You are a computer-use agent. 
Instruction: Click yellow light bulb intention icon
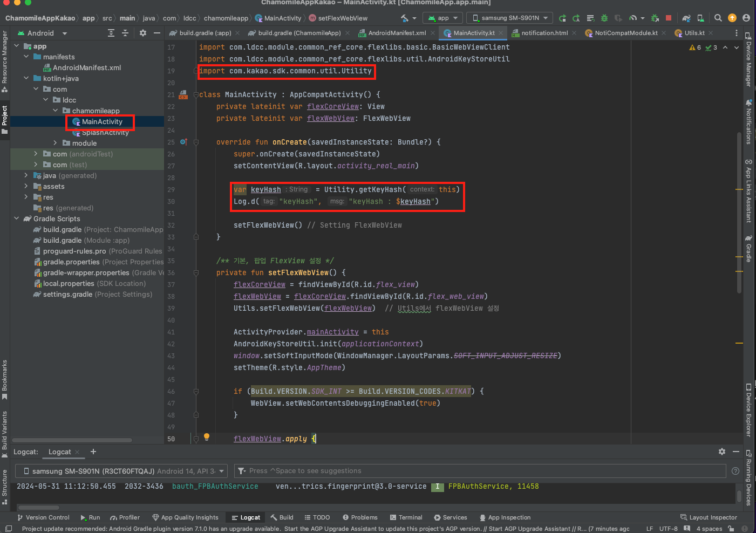click(206, 437)
